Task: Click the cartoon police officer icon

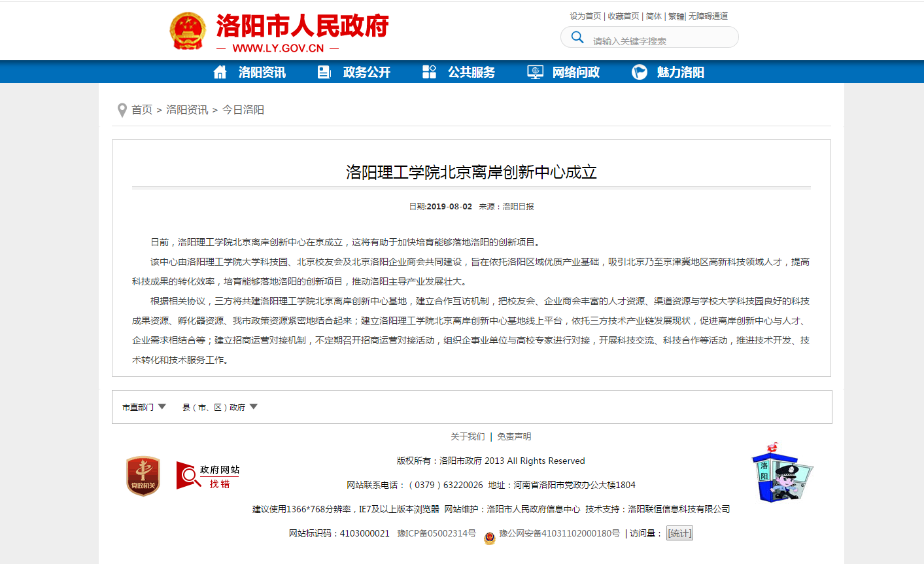Action: coord(781,474)
